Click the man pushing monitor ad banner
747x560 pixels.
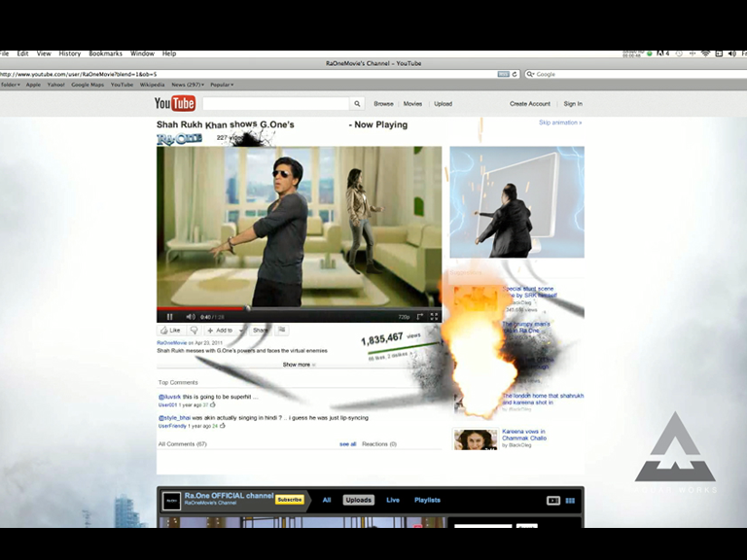(x=516, y=202)
